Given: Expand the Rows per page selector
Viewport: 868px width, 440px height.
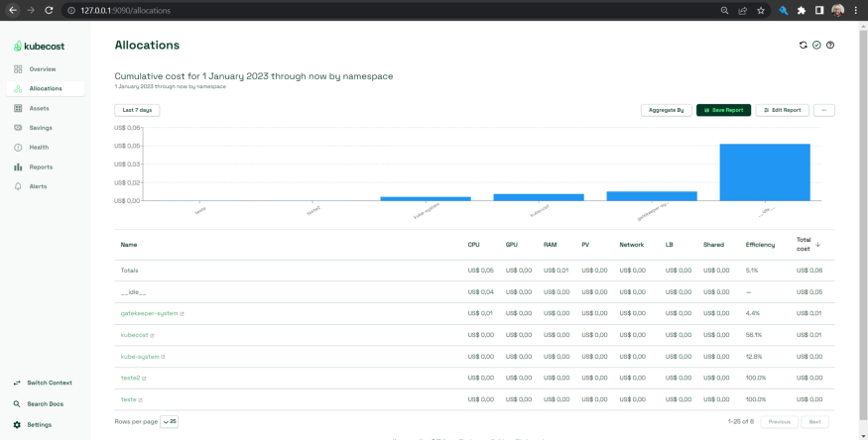Looking at the screenshot, I should [169, 421].
